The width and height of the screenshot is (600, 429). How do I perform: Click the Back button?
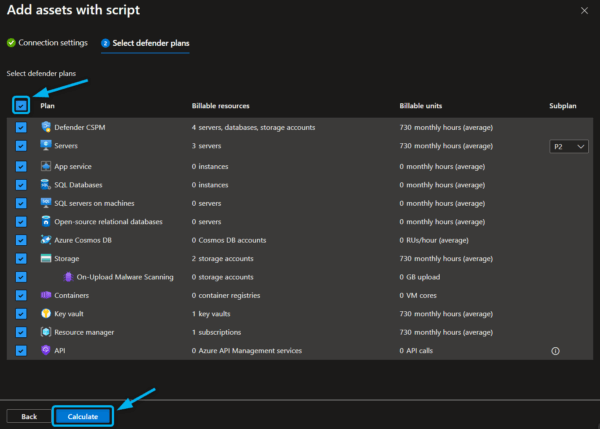tap(29, 416)
